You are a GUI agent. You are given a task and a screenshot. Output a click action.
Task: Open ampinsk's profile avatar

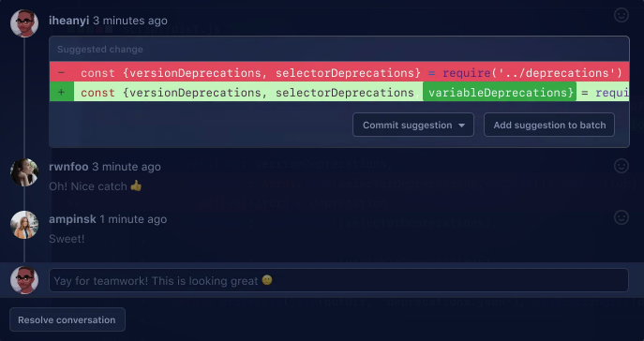[x=24, y=225]
